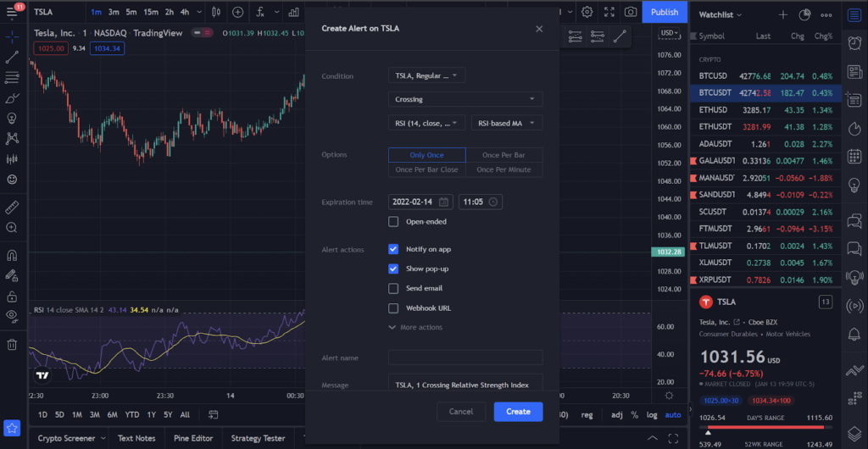The image size is (868, 449).
Task: Select Once Per Bar Close option
Action: [427, 169]
